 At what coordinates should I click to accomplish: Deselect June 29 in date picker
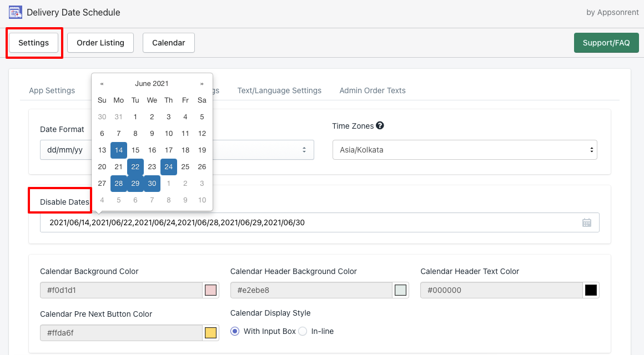tap(135, 184)
